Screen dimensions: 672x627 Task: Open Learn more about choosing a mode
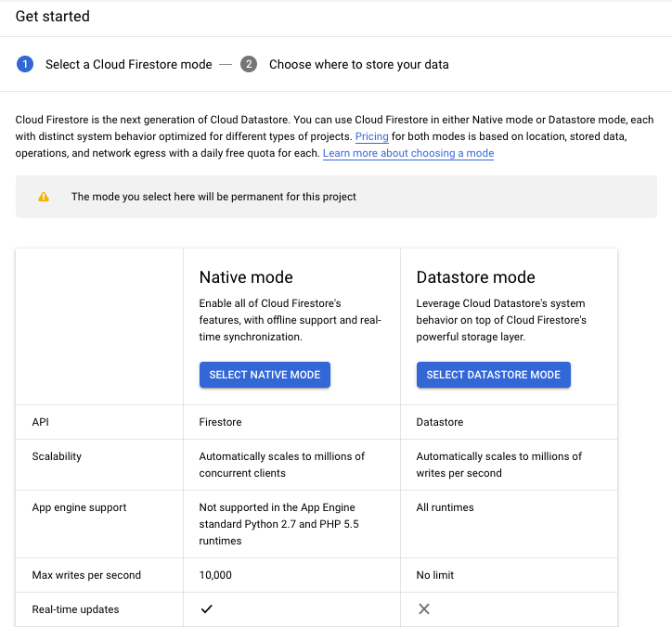[408, 153]
